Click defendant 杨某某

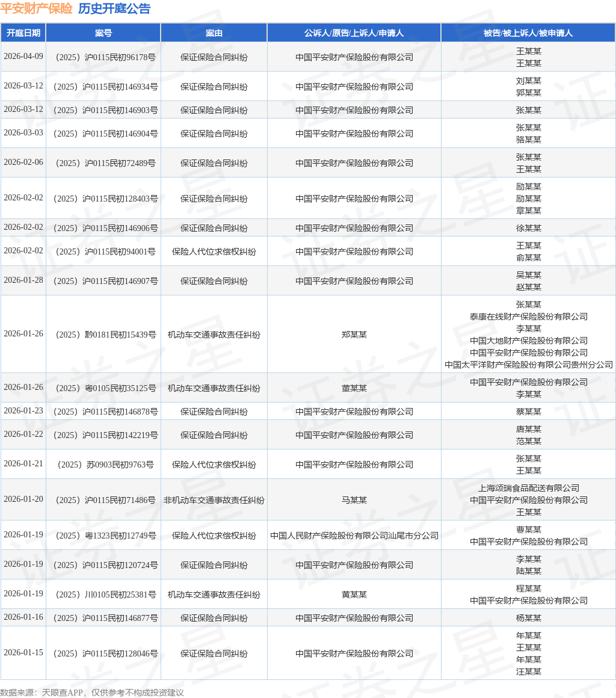tap(528, 618)
